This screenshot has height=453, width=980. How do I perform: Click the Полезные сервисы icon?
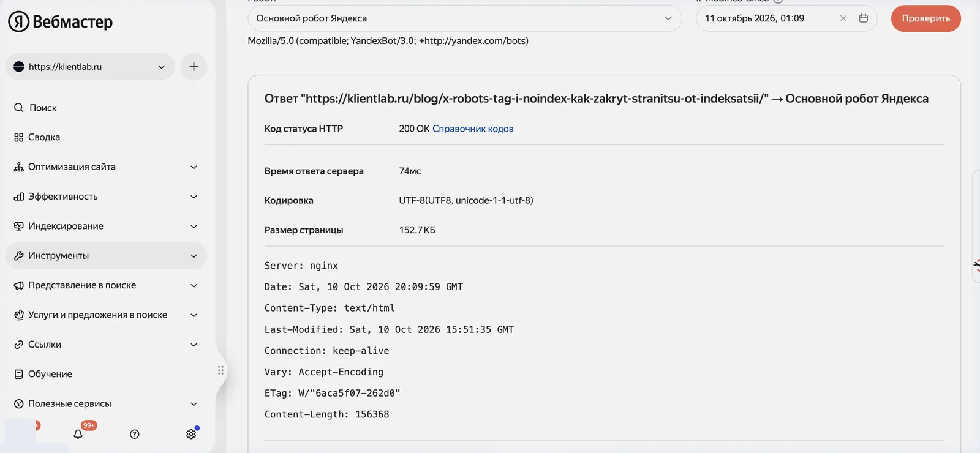[x=19, y=404]
